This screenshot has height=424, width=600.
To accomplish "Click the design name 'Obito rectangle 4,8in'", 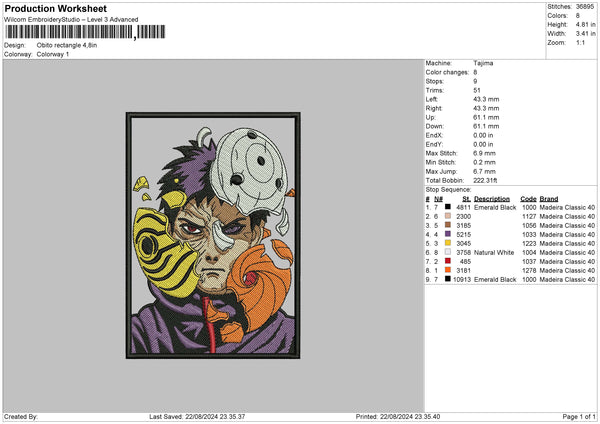I will [67, 45].
